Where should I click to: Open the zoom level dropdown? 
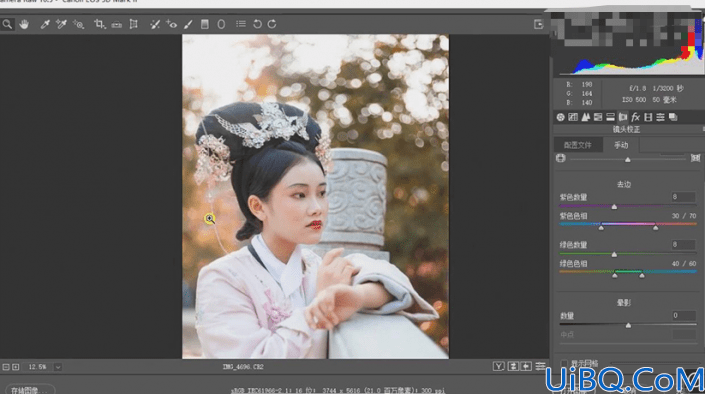58,367
